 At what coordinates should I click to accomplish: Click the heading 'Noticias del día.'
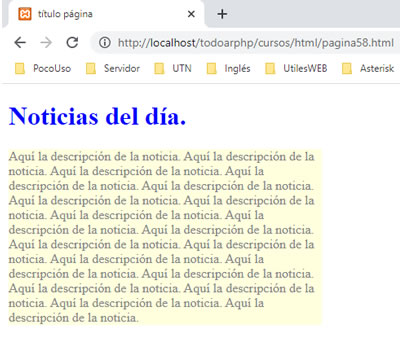coord(97,116)
